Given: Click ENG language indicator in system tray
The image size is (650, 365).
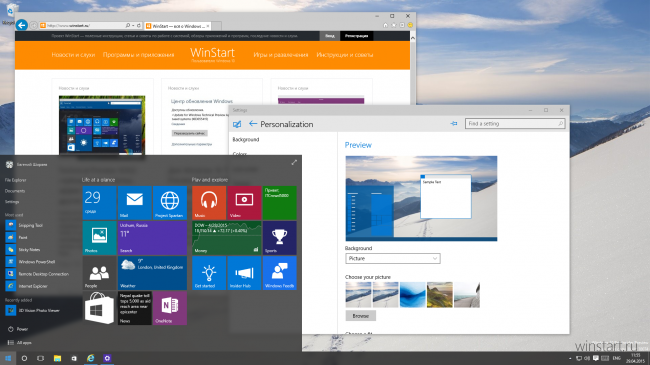Looking at the screenshot, I should coord(616,358).
